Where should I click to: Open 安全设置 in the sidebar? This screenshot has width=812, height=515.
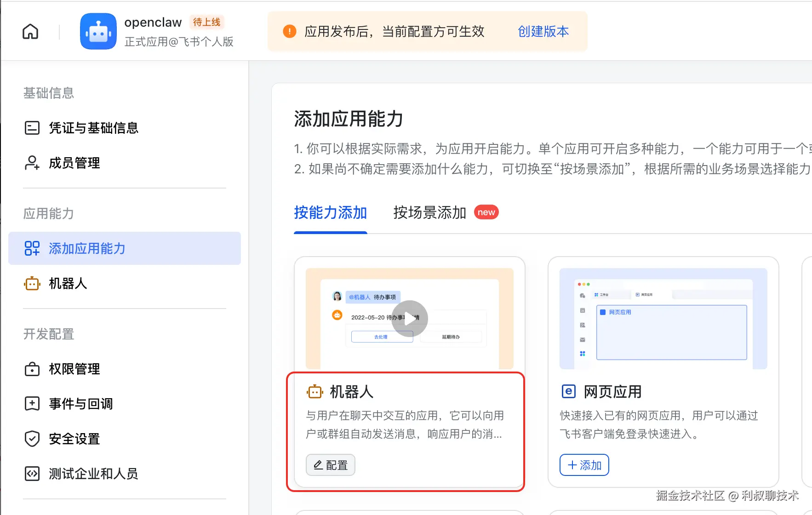[125, 439]
